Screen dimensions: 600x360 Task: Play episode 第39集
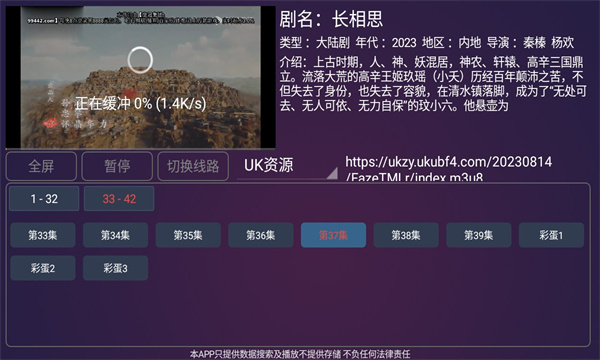(479, 235)
